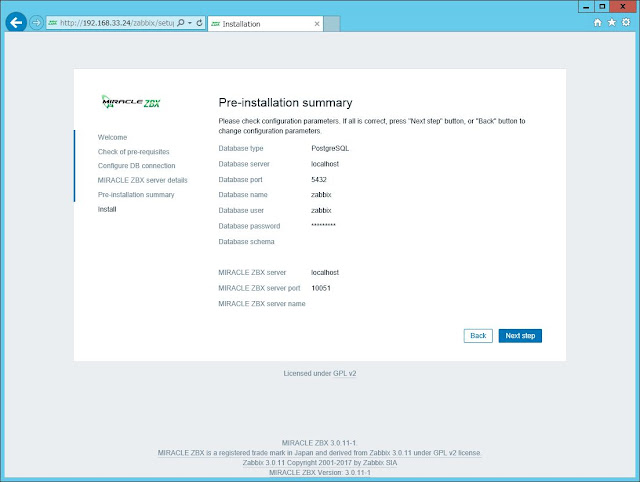Open Favorites star icon
The image size is (640, 482).
coord(611,22)
